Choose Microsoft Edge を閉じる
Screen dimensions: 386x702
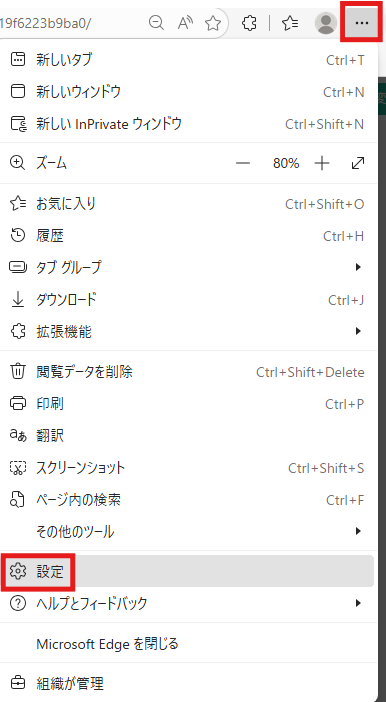pos(187,644)
